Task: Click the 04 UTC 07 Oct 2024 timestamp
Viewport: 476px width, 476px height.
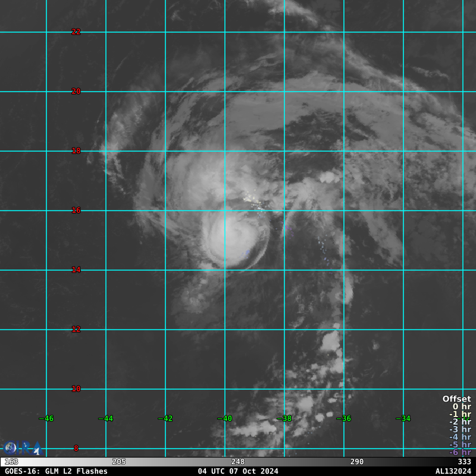Action: [x=238, y=471]
